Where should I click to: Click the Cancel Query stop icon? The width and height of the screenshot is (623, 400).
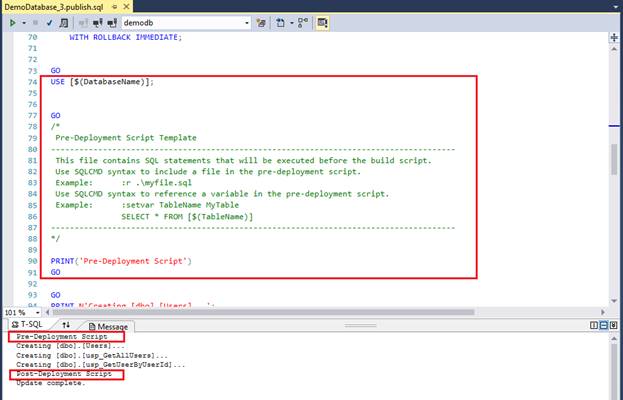pyautogui.click(x=35, y=23)
